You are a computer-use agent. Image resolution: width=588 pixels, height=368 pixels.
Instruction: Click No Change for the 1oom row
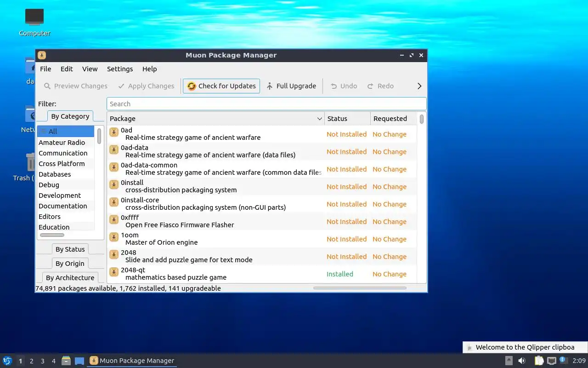[x=390, y=239]
